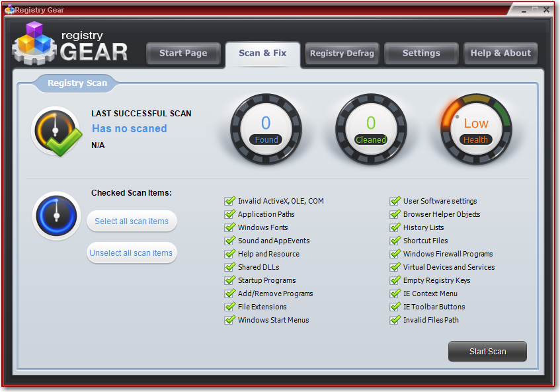This screenshot has height=392, width=560.
Task: Toggle Application Paths checkbox
Action: [x=230, y=214]
